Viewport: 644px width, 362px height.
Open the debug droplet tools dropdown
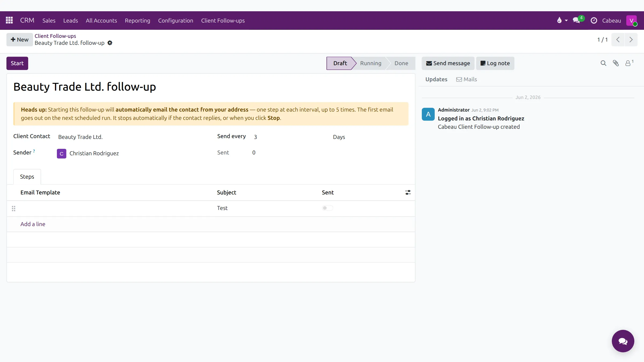[x=562, y=20]
